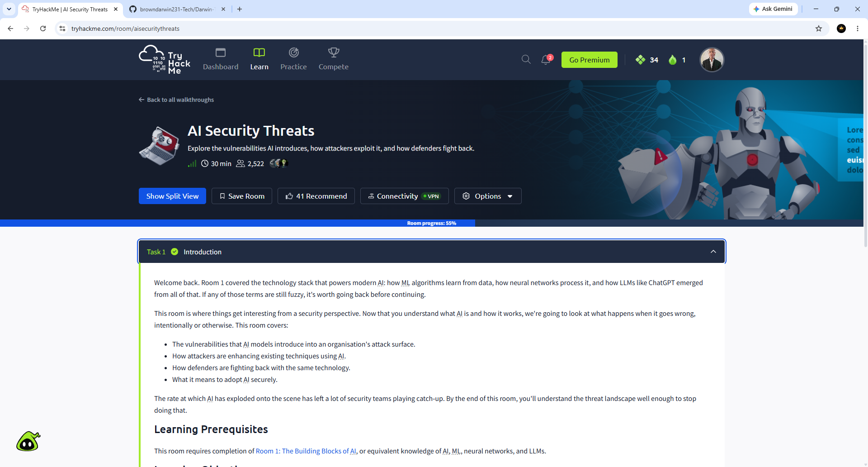Select the TryHackMe AI Security Threats tab

point(70,9)
